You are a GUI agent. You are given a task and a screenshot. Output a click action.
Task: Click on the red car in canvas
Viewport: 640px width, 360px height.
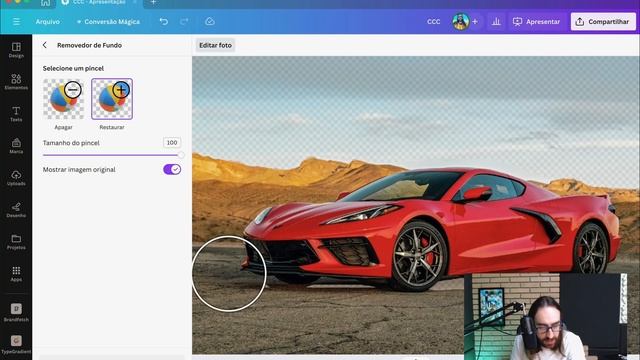[433, 230]
